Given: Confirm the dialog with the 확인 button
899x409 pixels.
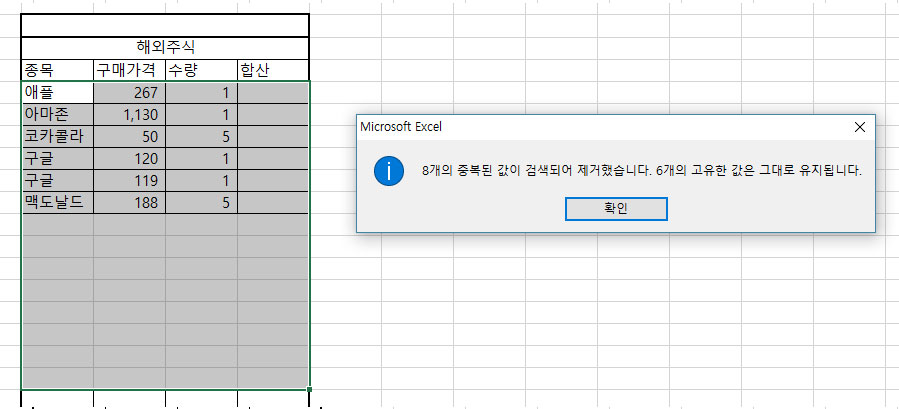Looking at the screenshot, I should click(616, 209).
